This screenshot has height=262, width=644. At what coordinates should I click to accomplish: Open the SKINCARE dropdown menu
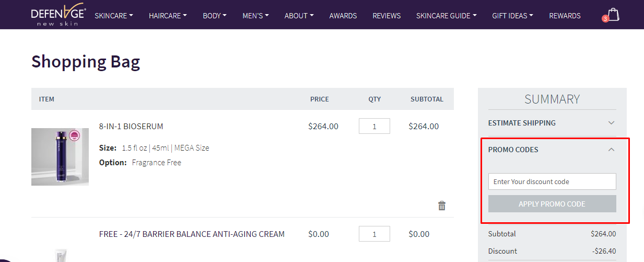(114, 16)
